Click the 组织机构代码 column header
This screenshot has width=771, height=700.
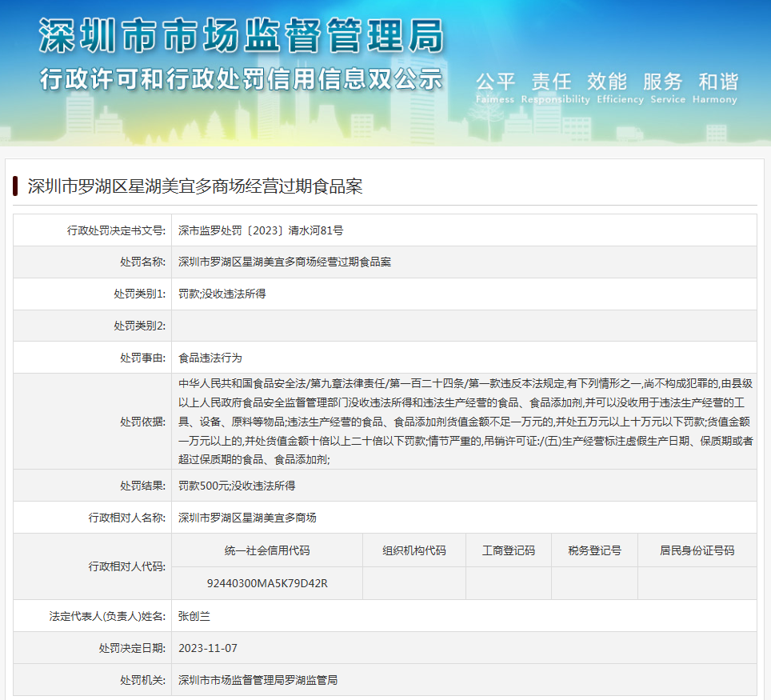413,550
